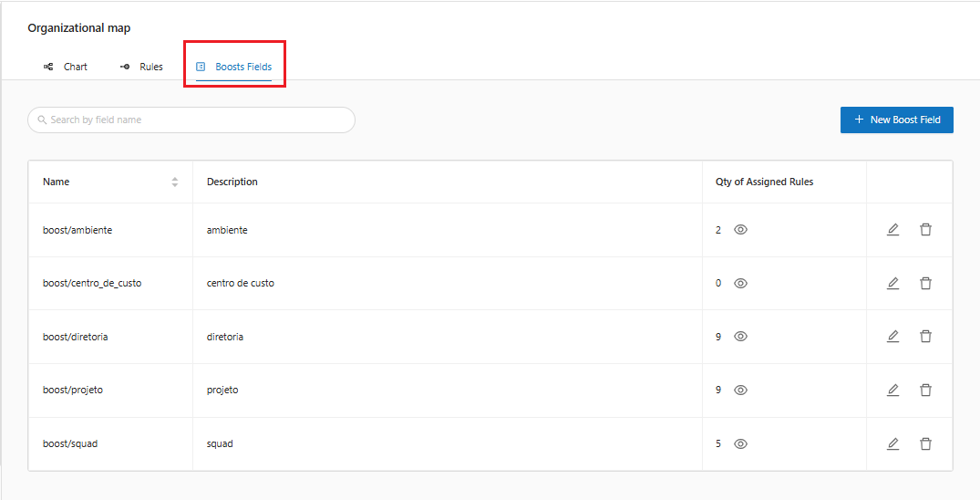Edit the boost/diretoria field
980x500 pixels.
[x=892, y=337]
